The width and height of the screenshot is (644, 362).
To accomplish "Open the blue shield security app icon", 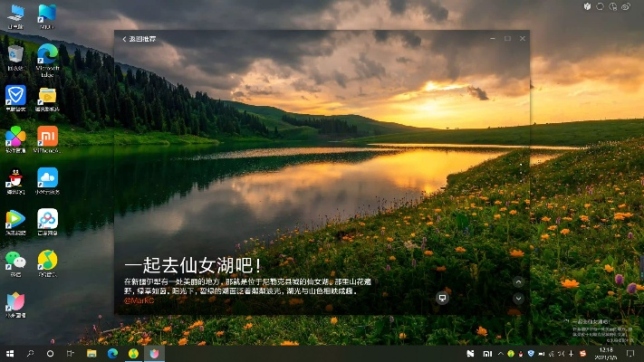I will (x=15, y=94).
